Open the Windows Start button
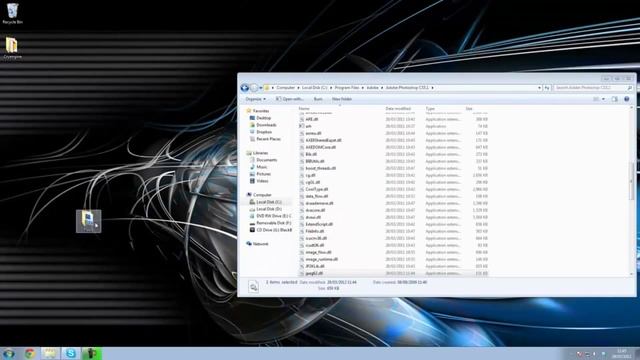 pyautogui.click(x=9, y=353)
